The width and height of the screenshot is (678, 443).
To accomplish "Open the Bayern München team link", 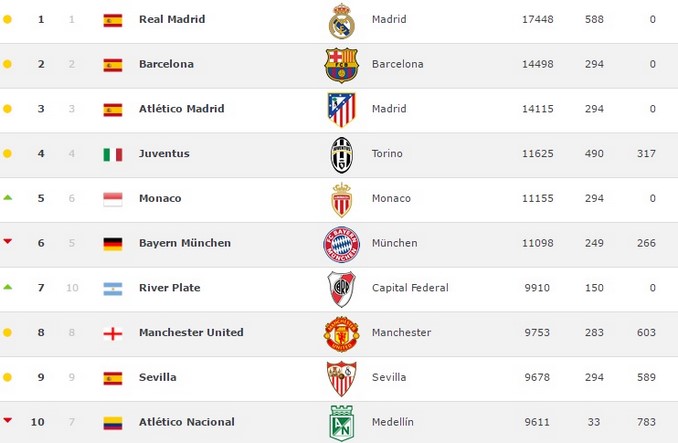I will coord(185,243).
